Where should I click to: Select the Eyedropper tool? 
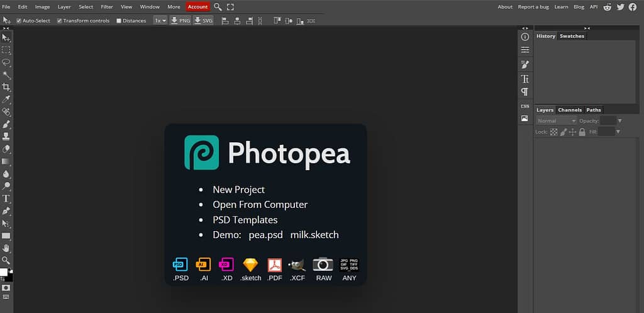tap(6, 100)
